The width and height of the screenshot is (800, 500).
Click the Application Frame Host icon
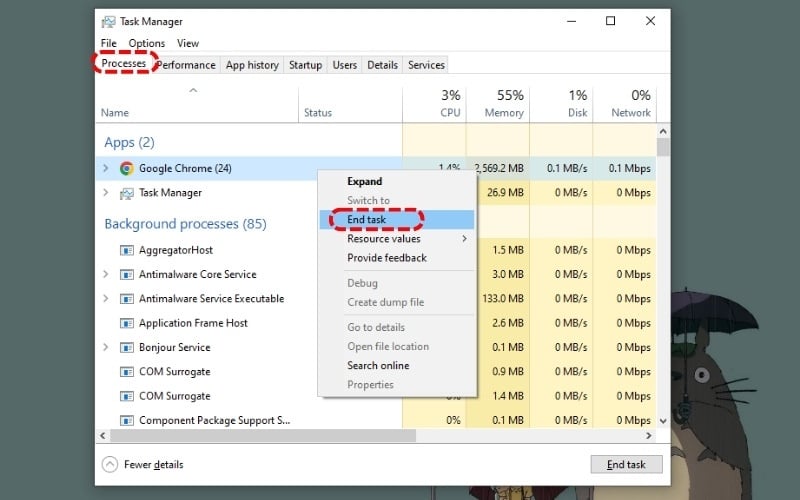[127, 323]
